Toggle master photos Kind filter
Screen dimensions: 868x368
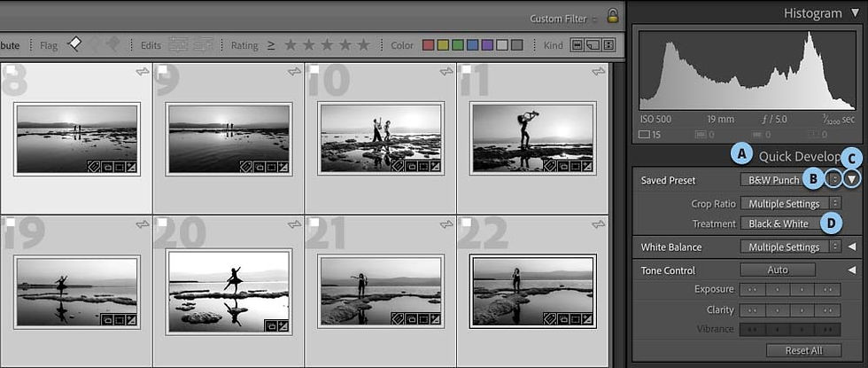[577, 45]
